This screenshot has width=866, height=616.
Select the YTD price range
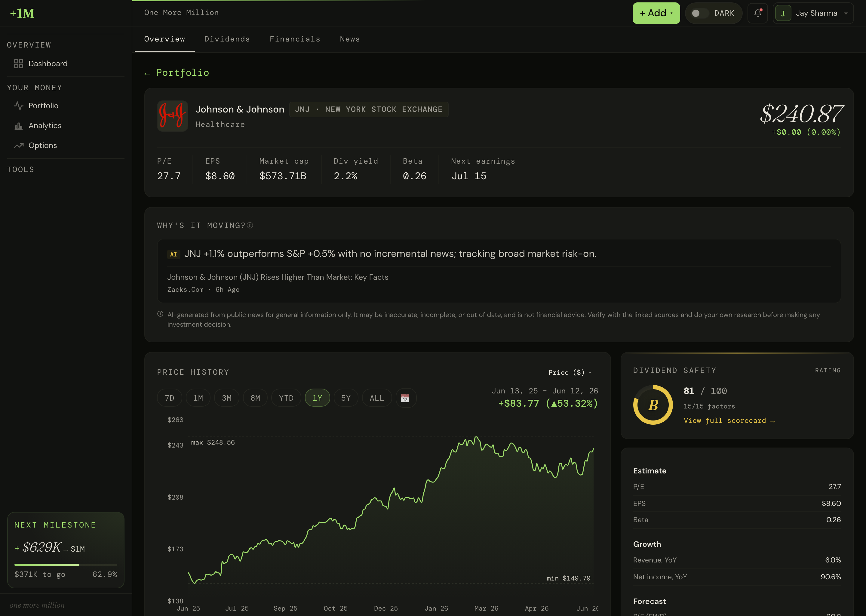tap(286, 398)
